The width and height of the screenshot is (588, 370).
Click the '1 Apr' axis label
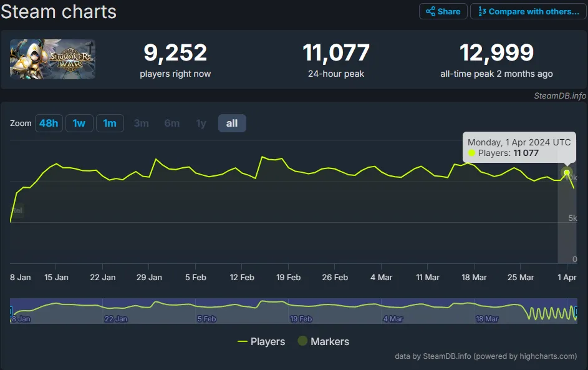point(567,277)
